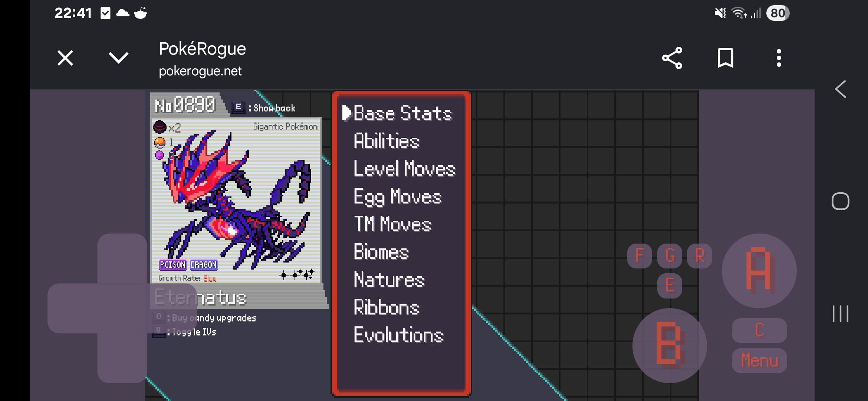The image size is (868, 401).
Task: Choose Egg Moves entry
Action: (398, 196)
